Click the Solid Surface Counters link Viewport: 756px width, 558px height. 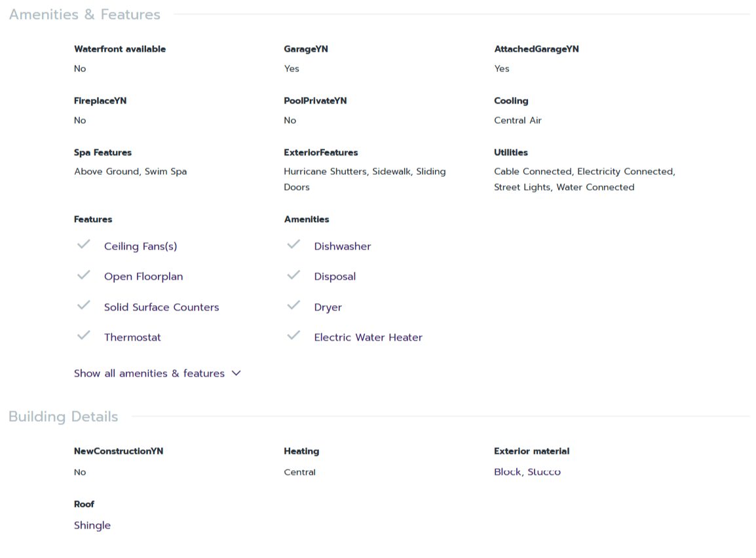(161, 307)
